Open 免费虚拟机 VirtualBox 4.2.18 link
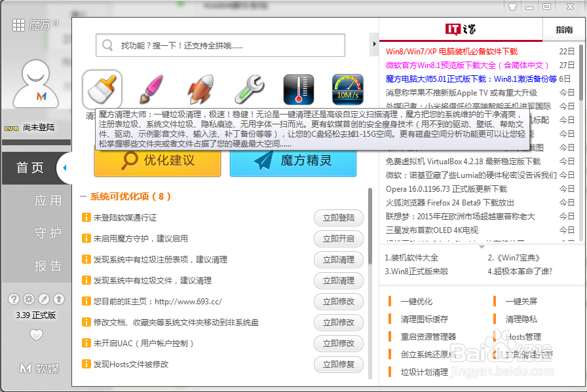The height and width of the screenshot is (392, 587). (463, 162)
